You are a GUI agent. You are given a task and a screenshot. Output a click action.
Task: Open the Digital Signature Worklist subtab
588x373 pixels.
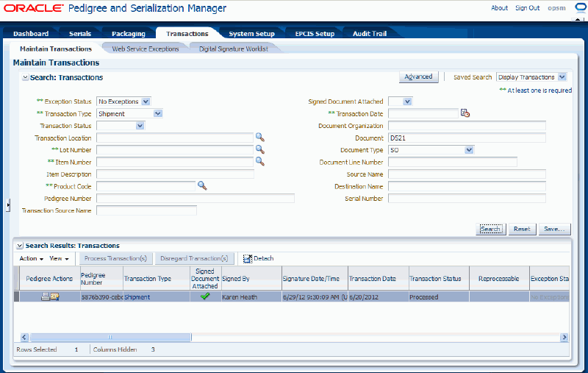(x=233, y=49)
